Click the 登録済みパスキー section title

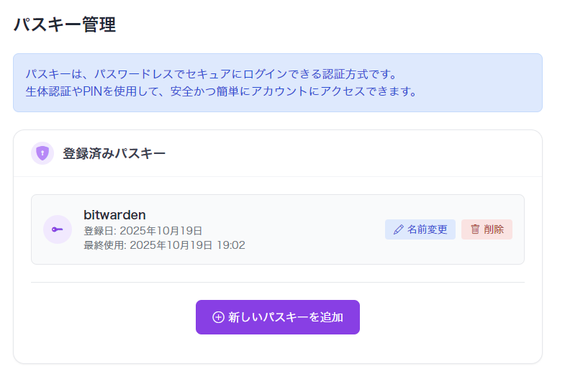[x=114, y=153]
